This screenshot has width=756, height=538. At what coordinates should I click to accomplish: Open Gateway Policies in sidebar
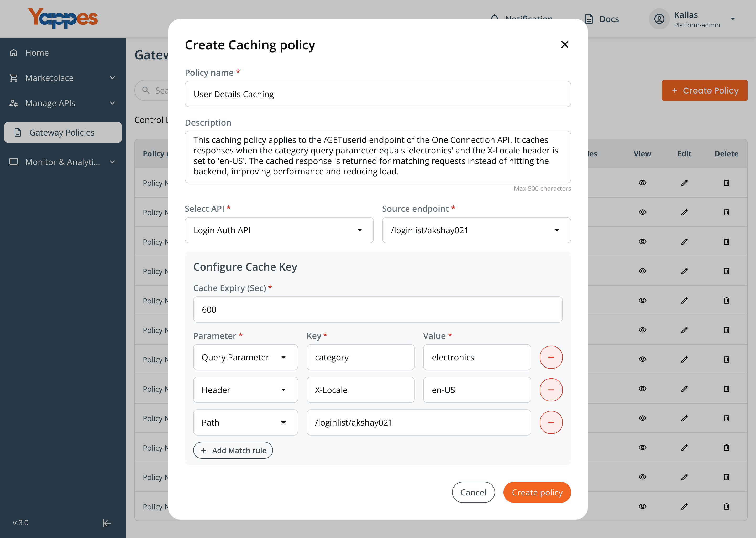coord(63,132)
